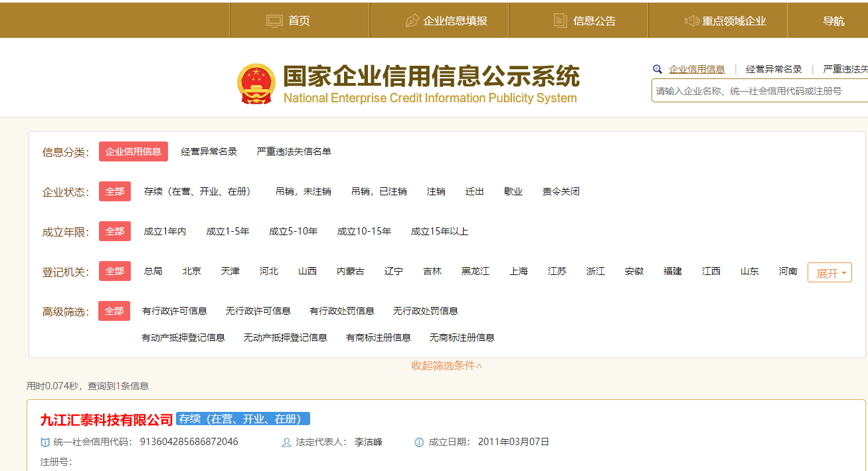The height and width of the screenshot is (471, 868).
Task: Filter registration authority by 辽宁
Action: click(394, 271)
